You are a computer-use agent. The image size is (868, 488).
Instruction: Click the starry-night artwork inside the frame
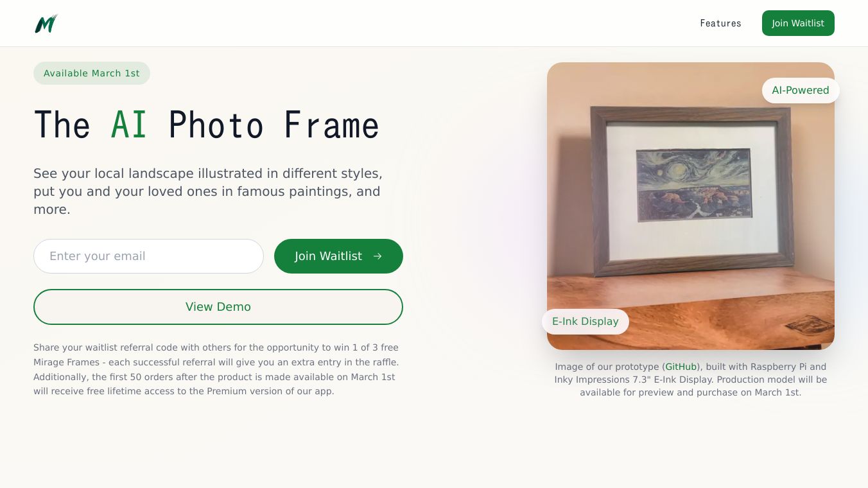coord(694,184)
